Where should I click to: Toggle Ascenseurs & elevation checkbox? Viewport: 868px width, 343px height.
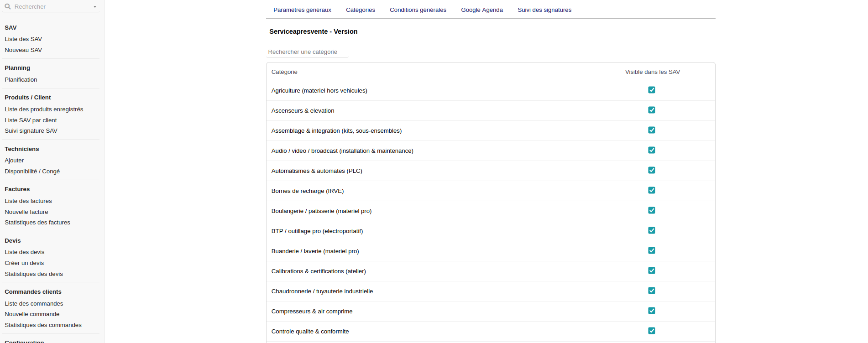(x=652, y=110)
